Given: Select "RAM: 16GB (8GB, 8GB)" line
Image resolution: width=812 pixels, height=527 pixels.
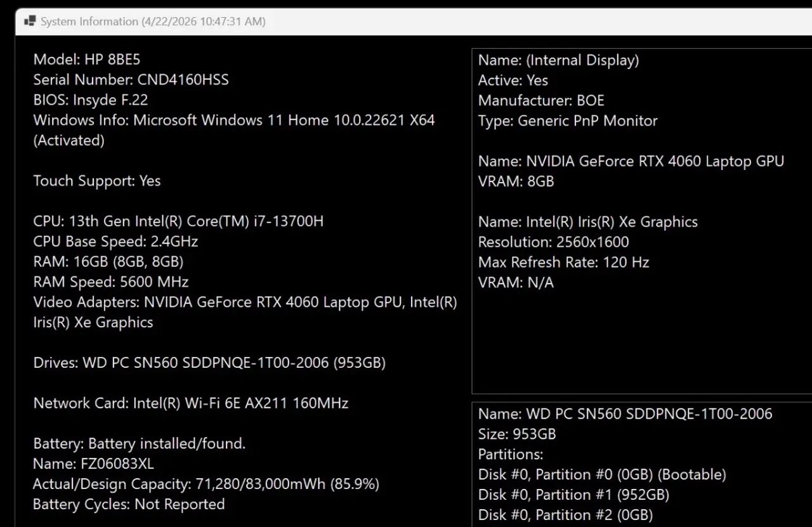Looking at the screenshot, I should click(108, 262).
